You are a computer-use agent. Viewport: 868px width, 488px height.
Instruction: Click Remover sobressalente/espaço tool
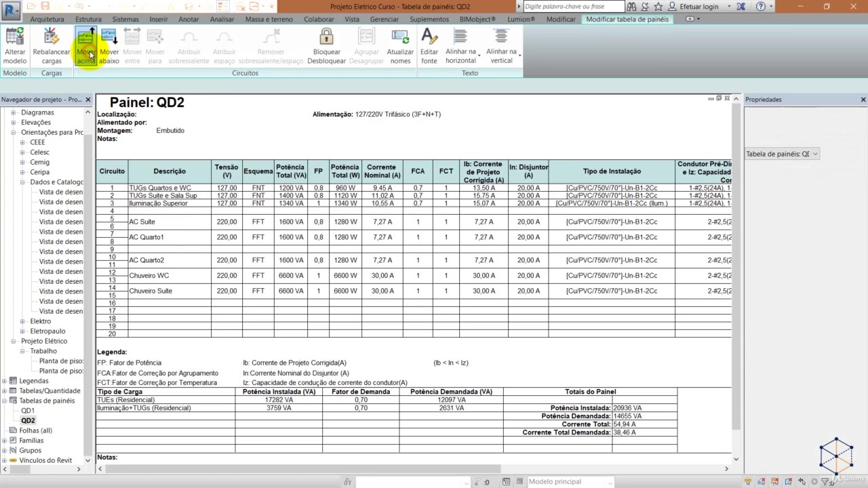271,46
